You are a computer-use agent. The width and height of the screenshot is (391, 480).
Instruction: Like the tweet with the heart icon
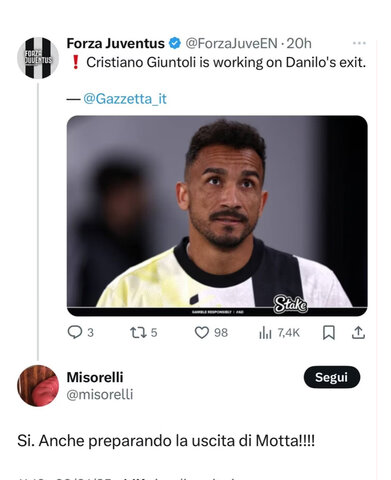click(x=202, y=332)
